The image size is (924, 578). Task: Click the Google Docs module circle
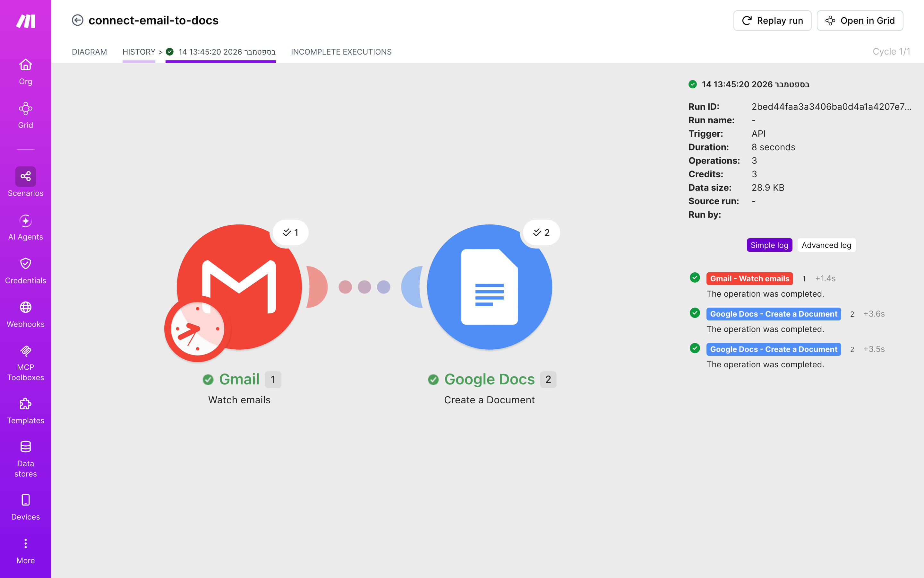490,287
